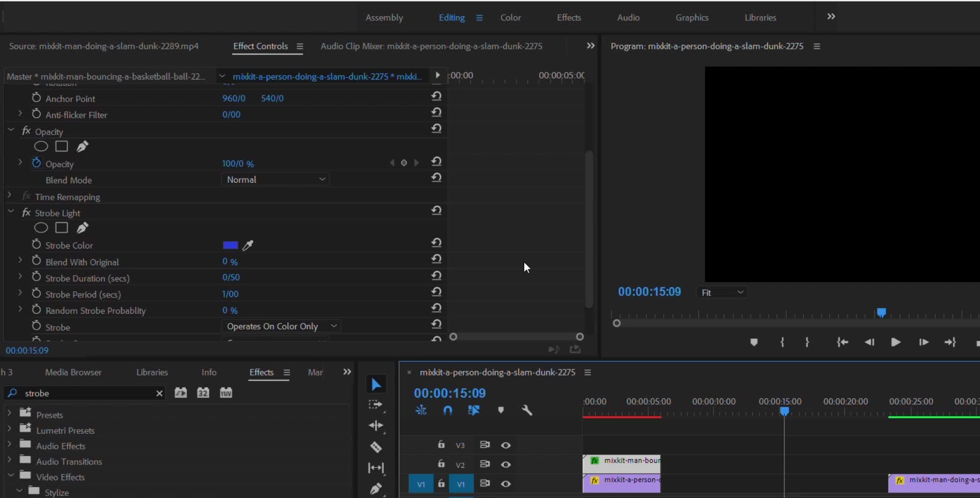The image size is (980, 498).
Task: Open the Media Browser tab
Action: tap(73, 372)
